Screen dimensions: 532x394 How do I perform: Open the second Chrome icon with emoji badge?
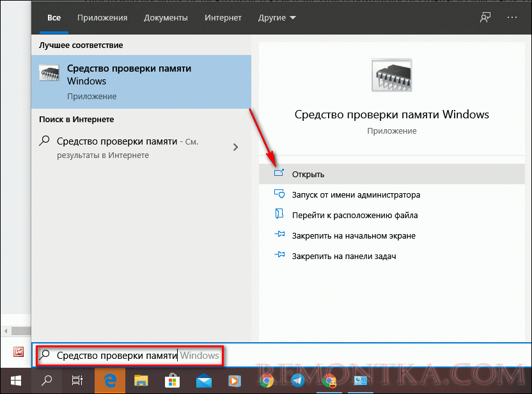(329, 381)
